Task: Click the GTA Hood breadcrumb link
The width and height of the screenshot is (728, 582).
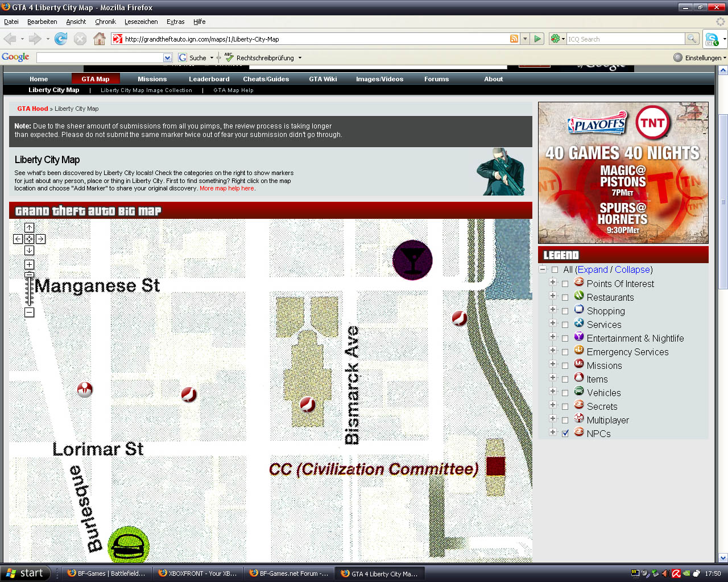Action: coord(32,109)
